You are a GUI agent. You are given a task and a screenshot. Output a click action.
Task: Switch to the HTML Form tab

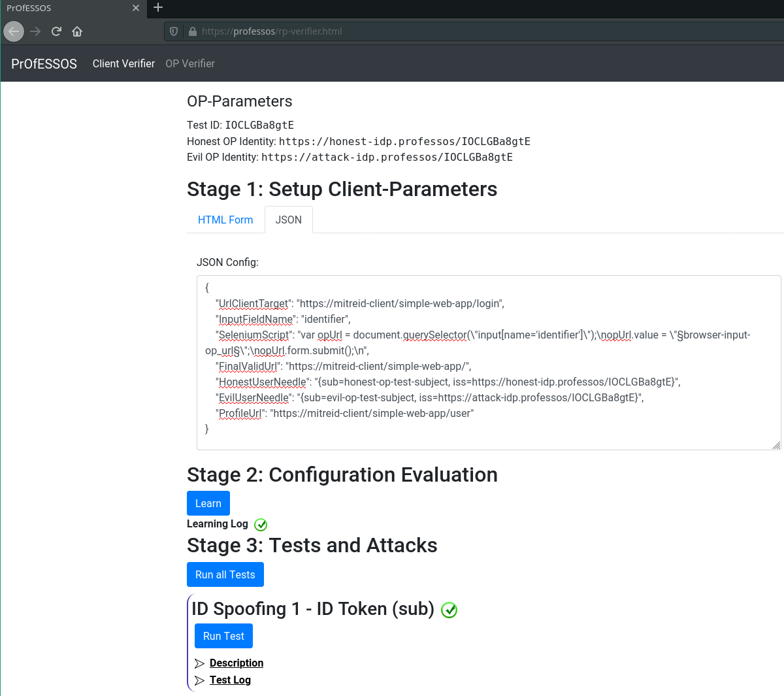point(225,220)
